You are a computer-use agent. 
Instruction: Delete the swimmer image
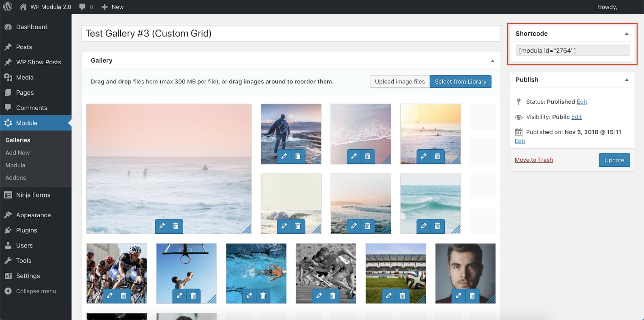(263, 296)
